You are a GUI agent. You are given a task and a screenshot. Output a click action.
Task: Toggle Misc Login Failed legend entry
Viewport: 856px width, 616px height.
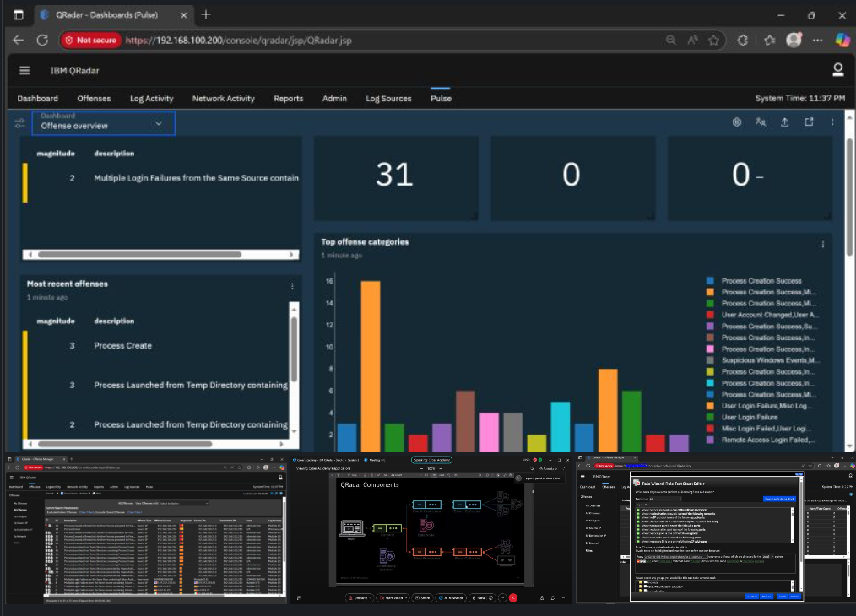pos(759,429)
